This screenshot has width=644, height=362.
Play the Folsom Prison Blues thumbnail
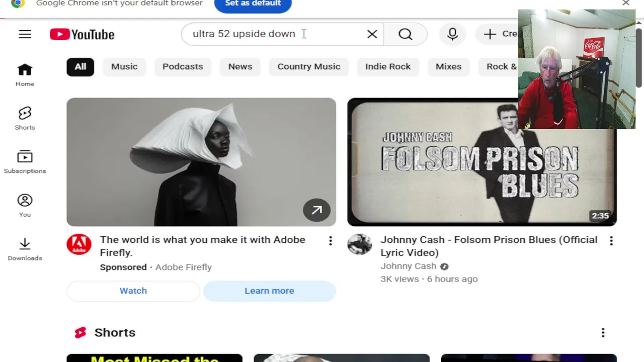[x=481, y=162]
